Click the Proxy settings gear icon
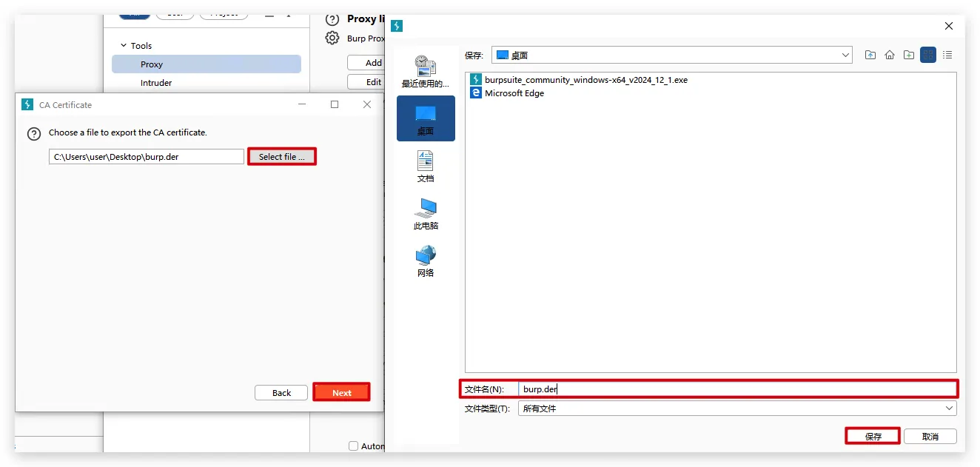The image size is (980, 467). [x=332, y=38]
